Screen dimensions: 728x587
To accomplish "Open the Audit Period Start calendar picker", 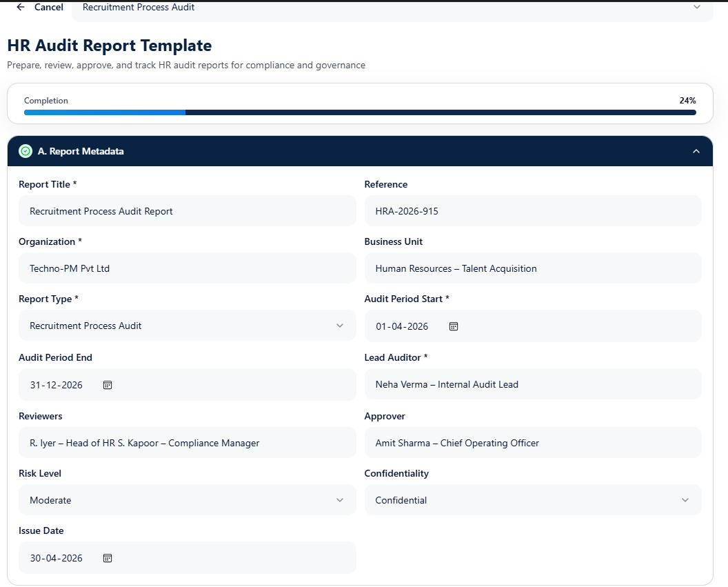I will 454,326.
